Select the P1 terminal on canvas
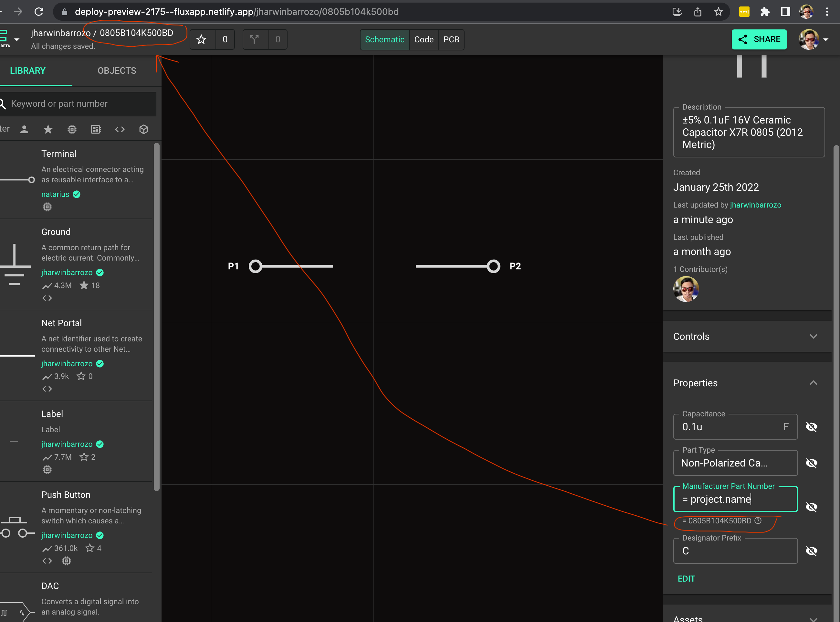 (x=256, y=266)
